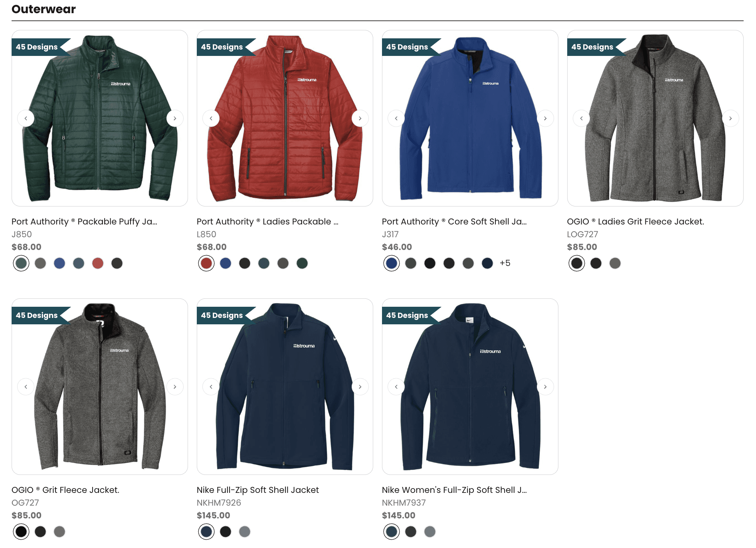Advance to next image of Nike Women's NKHM7937
This screenshot has height=548, width=756.
click(x=545, y=387)
